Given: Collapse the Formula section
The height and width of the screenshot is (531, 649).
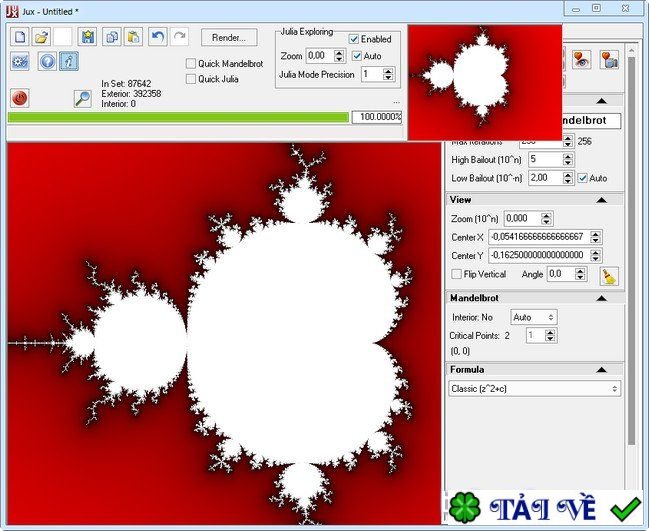Looking at the screenshot, I should [601, 370].
